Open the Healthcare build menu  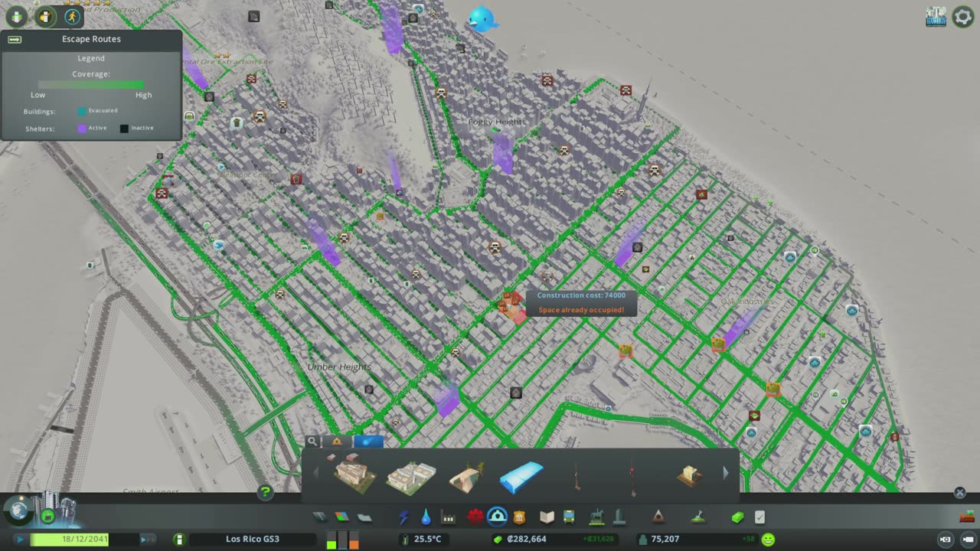coord(475,517)
